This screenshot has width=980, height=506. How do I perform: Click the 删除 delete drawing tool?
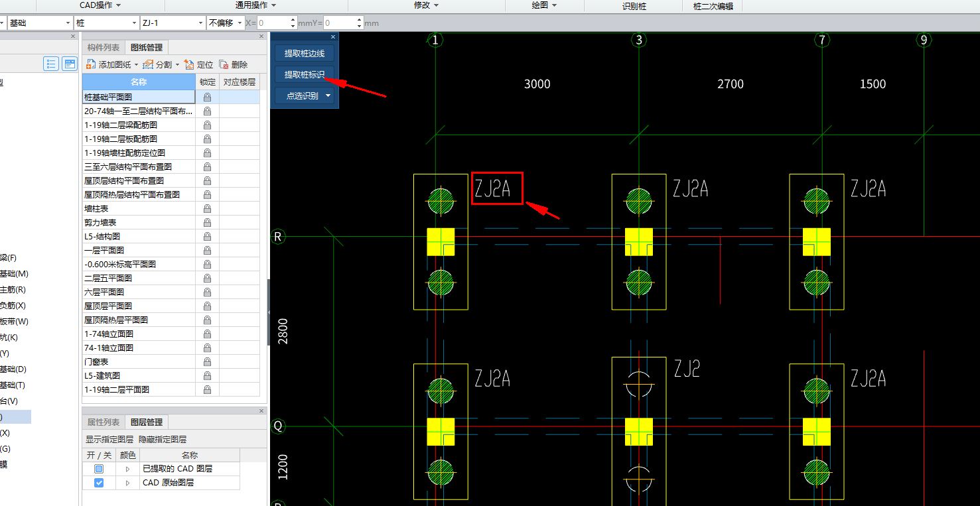[x=234, y=64]
